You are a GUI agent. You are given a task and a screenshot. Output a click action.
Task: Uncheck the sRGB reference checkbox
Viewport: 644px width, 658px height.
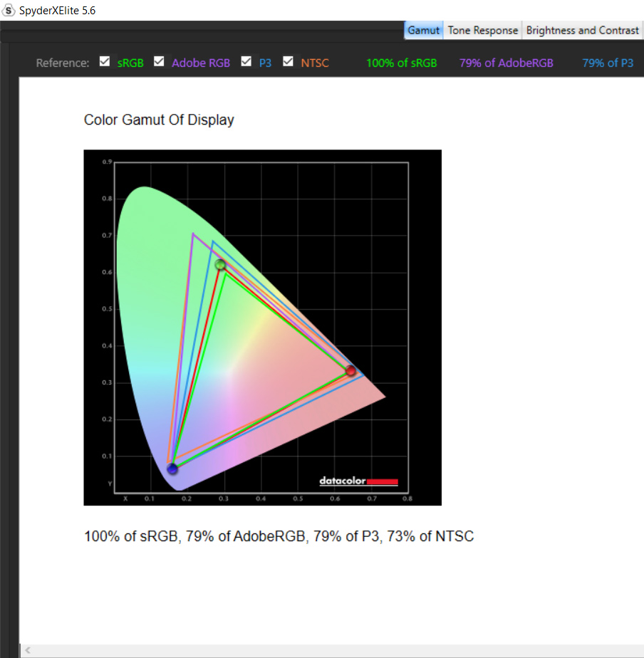click(x=105, y=62)
